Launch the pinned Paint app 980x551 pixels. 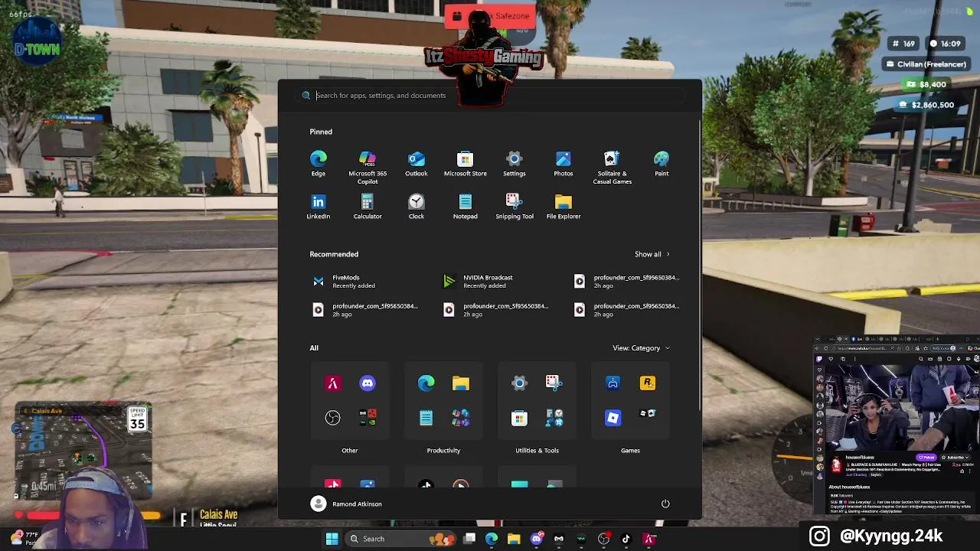click(x=661, y=163)
